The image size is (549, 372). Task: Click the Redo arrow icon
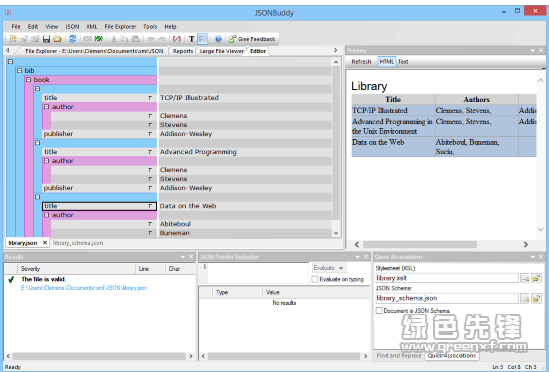click(162, 39)
